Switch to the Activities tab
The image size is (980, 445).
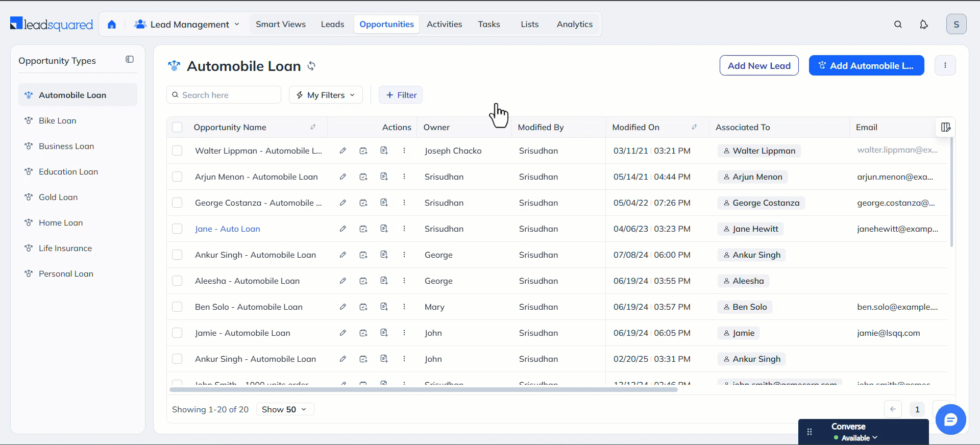point(444,24)
